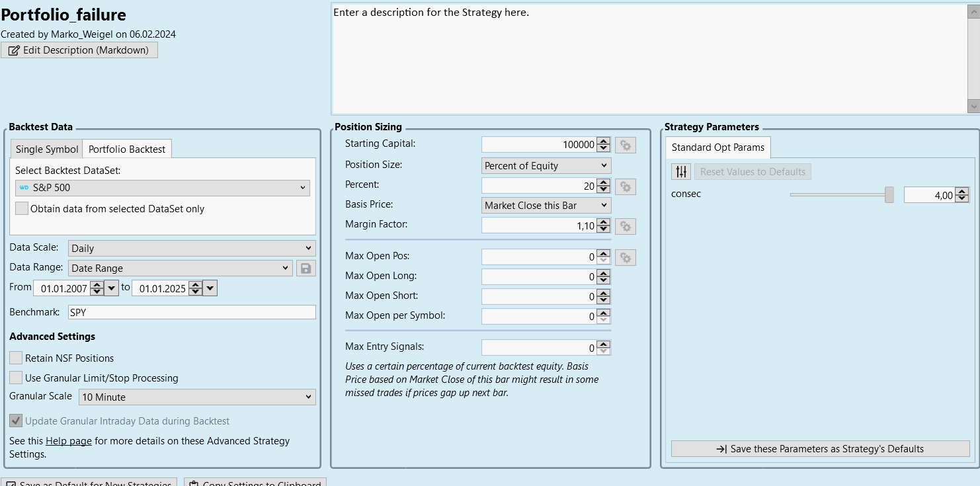Check Use Granular Limit/Stop Processing

pos(16,378)
